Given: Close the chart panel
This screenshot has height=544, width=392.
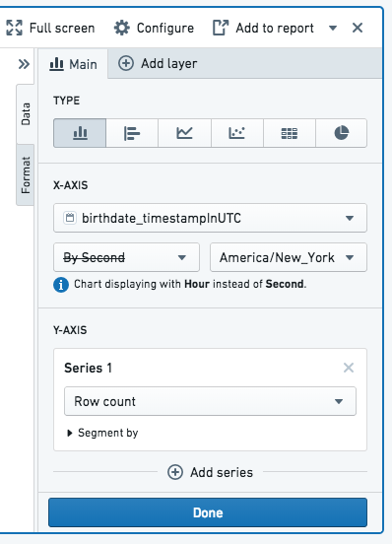Looking at the screenshot, I should click(358, 28).
